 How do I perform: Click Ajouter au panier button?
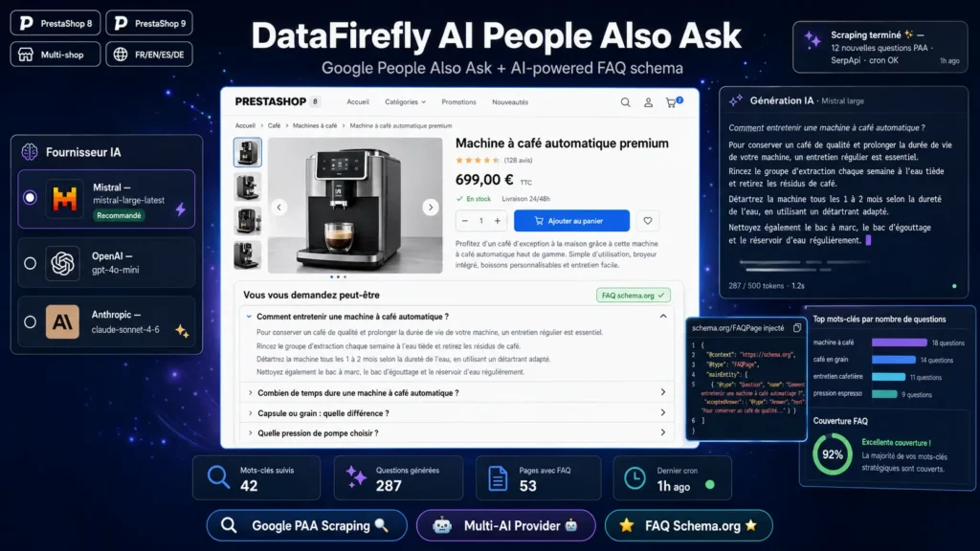(x=571, y=221)
